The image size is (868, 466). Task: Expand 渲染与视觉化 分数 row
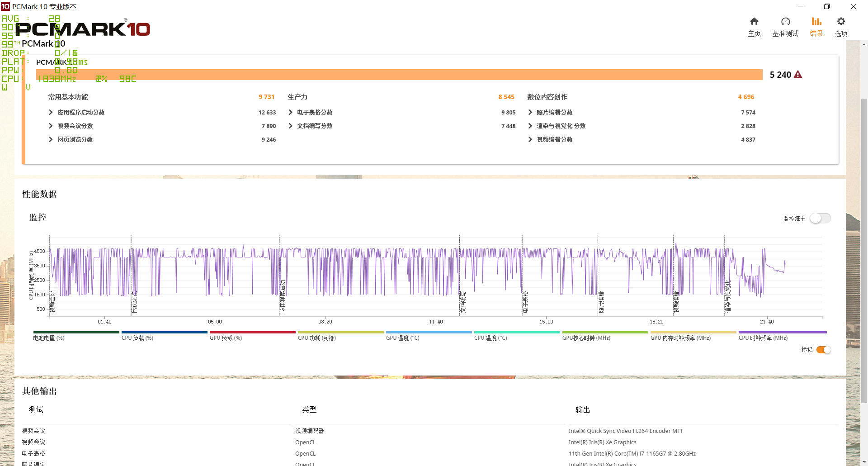click(530, 126)
